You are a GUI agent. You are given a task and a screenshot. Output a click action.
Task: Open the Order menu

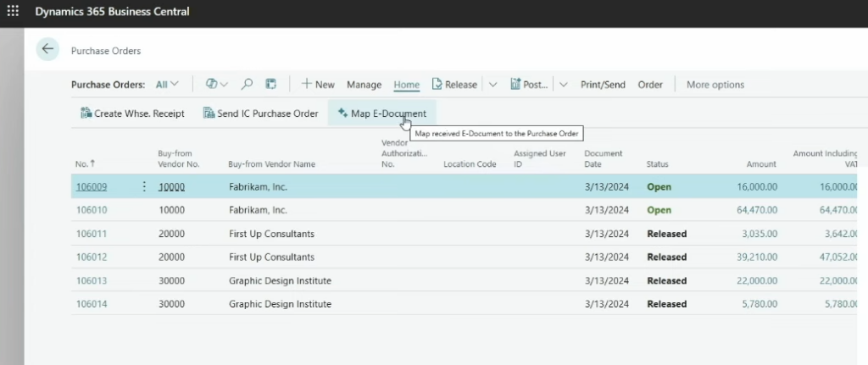650,85
